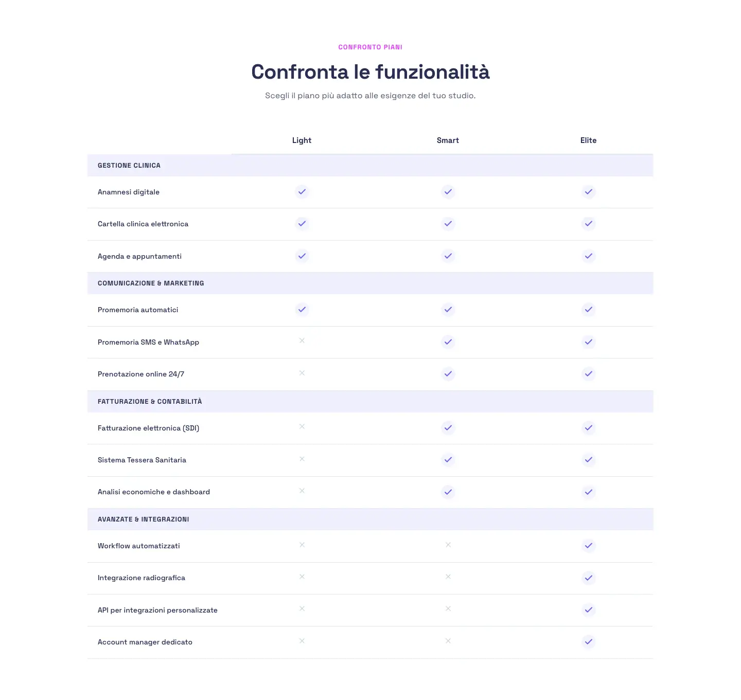Click Elite checkmark for Agenda e appuntamenti
Viewport: 741px width, 700px height.
(x=589, y=256)
